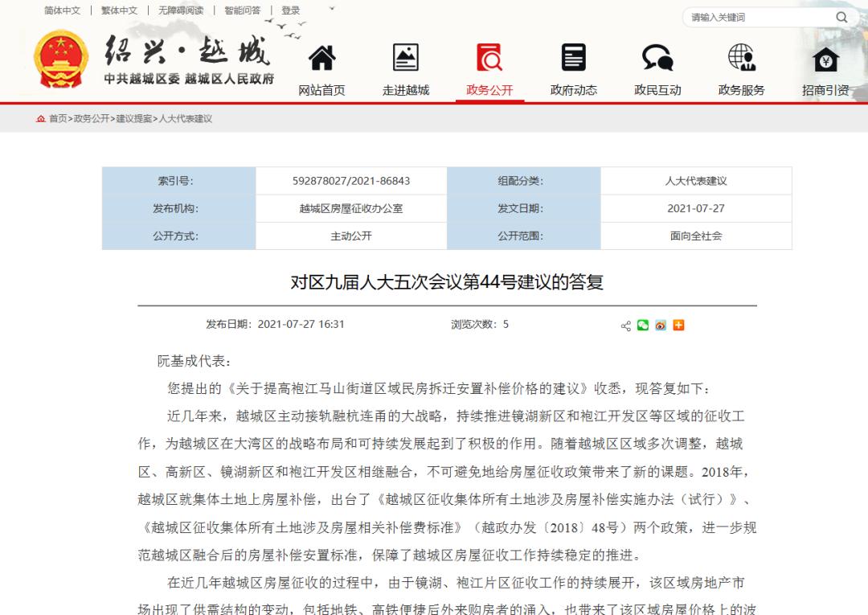Viewport: 868px width, 615px height.
Task: Click the speech bubble icon above 政民互动
Action: click(x=657, y=56)
